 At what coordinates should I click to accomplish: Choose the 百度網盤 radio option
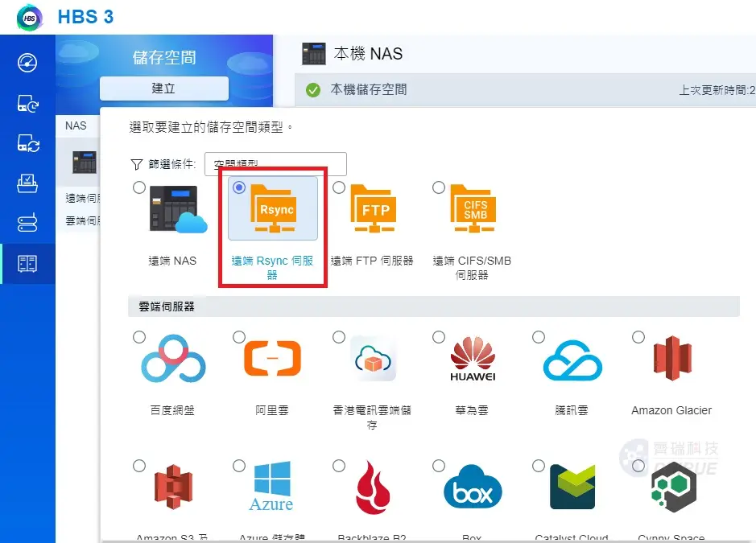click(x=139, y=337)
